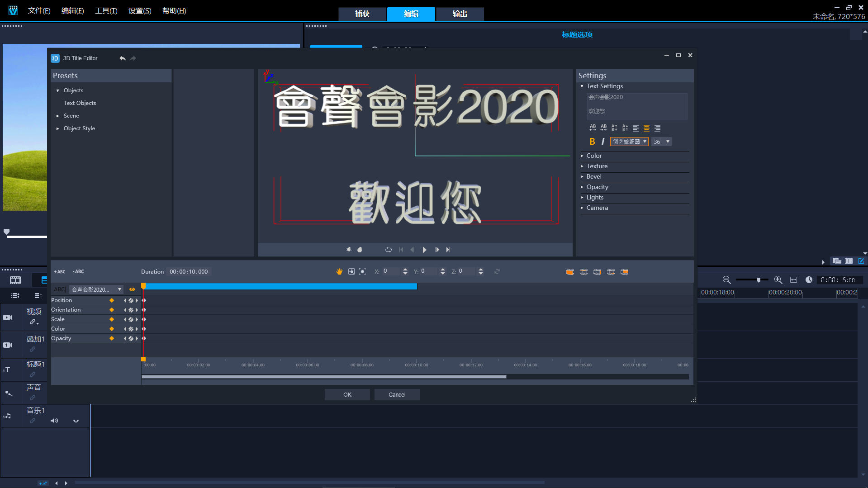868x488 pixels.
Task: Remove text object with -ABC
Action: point(78,272)
